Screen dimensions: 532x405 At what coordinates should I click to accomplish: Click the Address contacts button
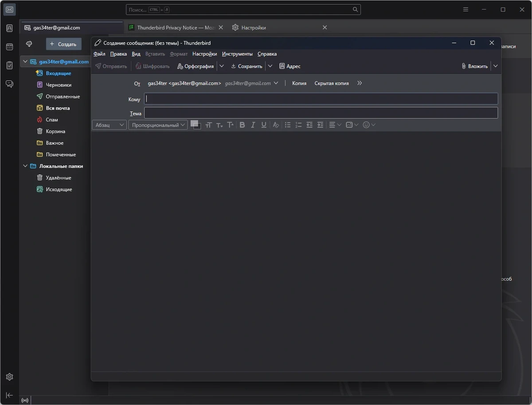[x=290, y=66]
